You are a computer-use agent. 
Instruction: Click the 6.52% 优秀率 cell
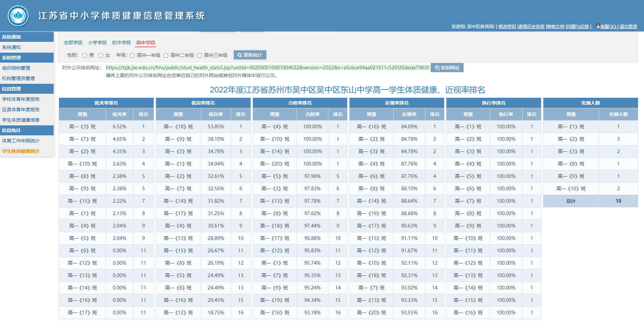pos(120,127)
